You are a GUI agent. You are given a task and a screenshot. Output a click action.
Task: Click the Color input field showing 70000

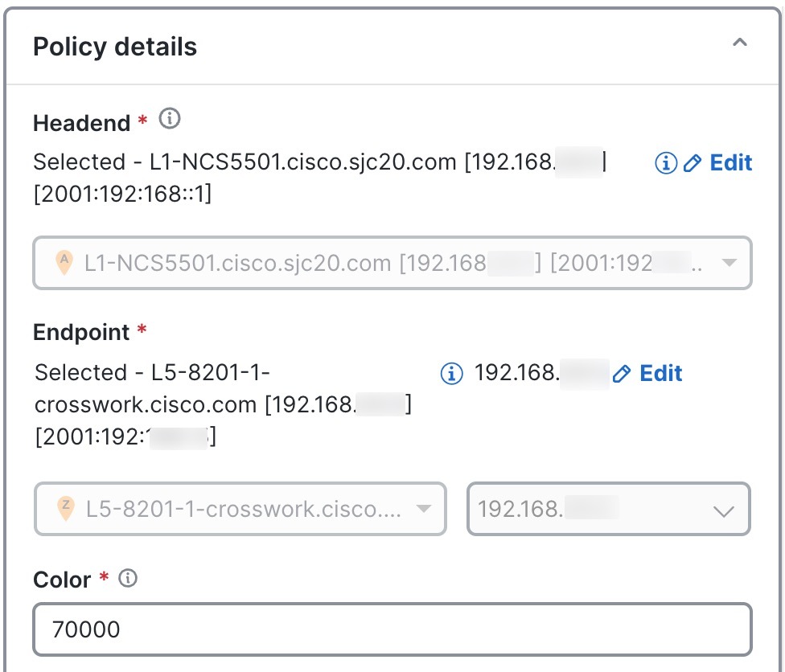pos(392,629)
